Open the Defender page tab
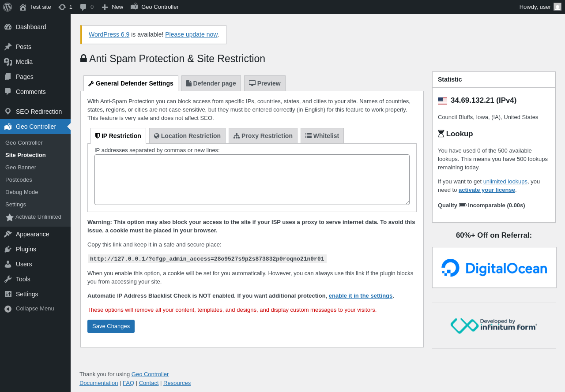Image resolution: width=565 pixels, height=392 pixels. tap(211, 83)
